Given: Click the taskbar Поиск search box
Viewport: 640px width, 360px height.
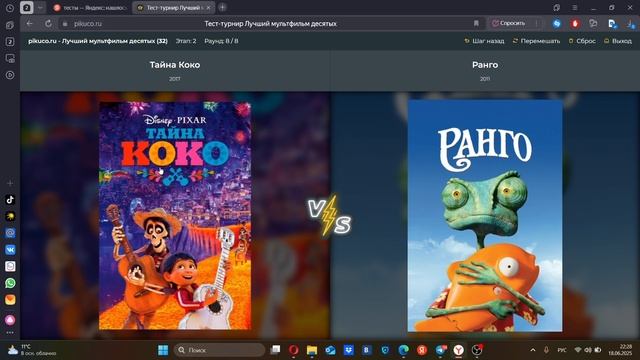Looking at the screenshot, I should point(219,350).
